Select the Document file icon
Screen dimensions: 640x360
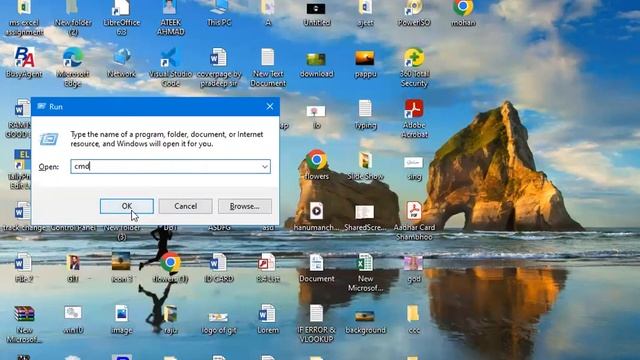316,268
